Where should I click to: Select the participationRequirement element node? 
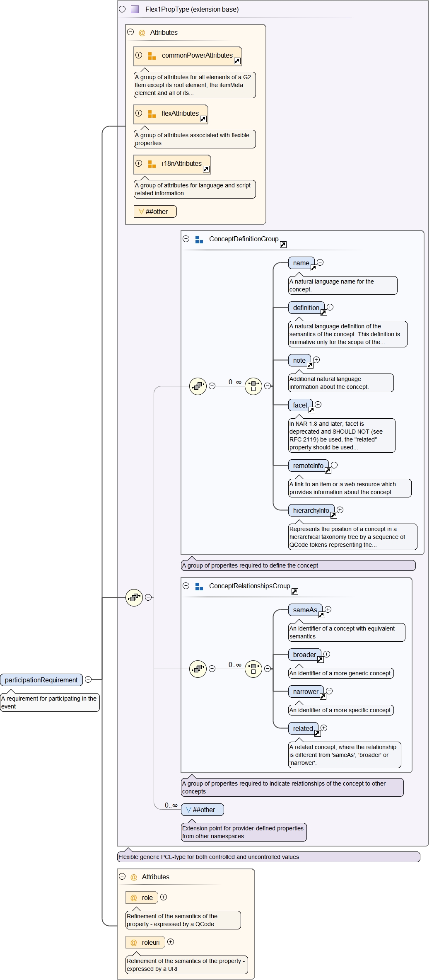coord(41,680)
